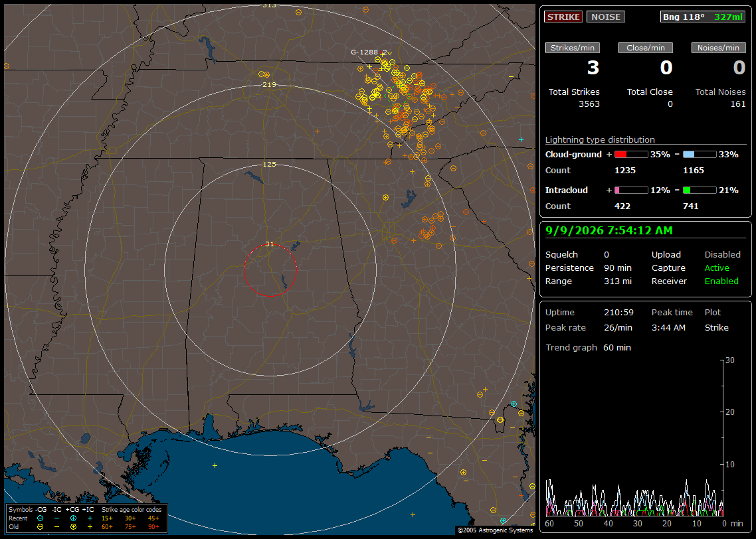Click the positive cloud-ground red percentage bar
The image size is (756, 539).
[x=631, y=155]
